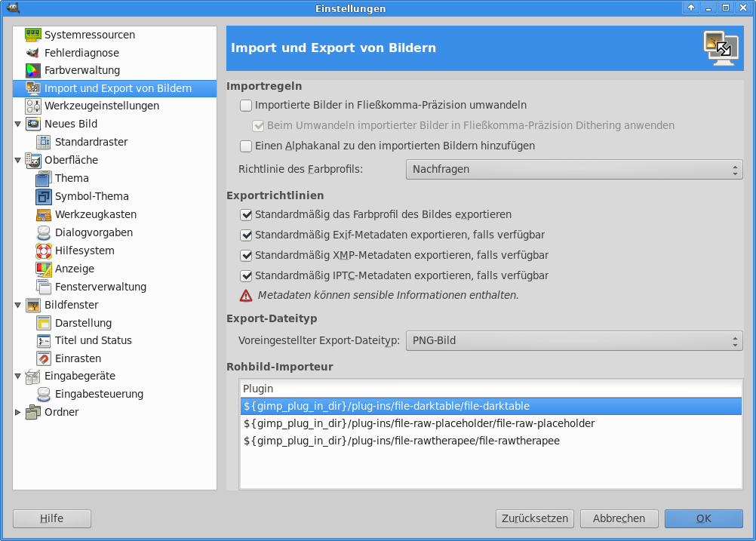
Task: Collapse the Oberfläche tree section
Action: [x=18, y=160]
